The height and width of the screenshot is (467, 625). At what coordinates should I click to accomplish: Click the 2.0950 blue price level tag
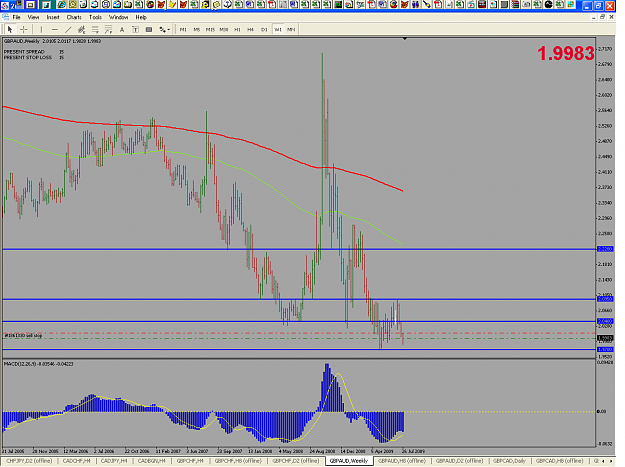[605, 299]
